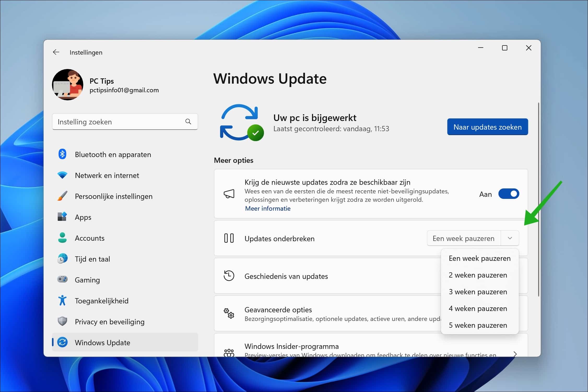Image resolution: width=588 pixels, height=392 pixels.
Task: Click the Bluetooth icon in sidebar
Action: [62, 154]
